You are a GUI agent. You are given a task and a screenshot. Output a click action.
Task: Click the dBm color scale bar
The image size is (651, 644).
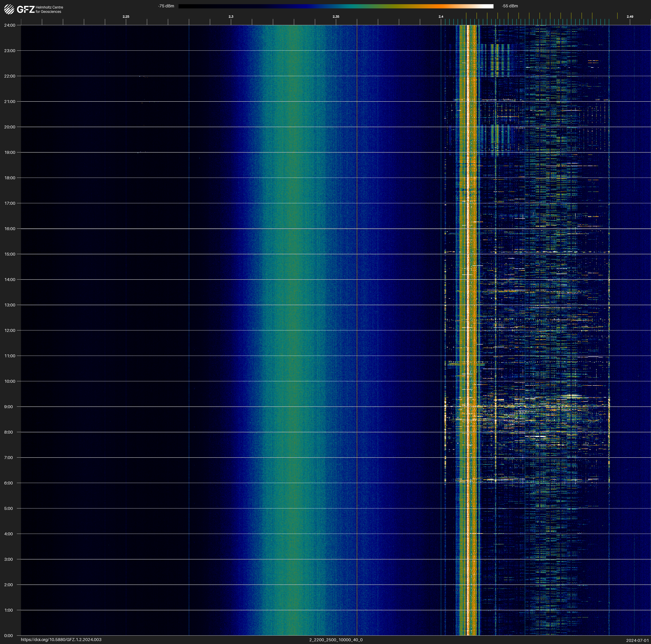click(x=336, y=6)
